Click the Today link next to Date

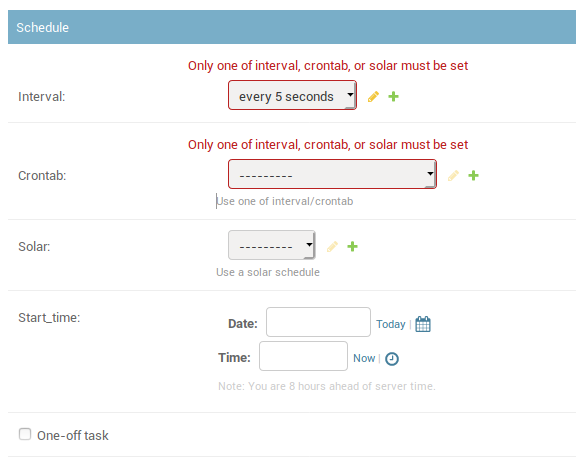(x=390, y=324)
